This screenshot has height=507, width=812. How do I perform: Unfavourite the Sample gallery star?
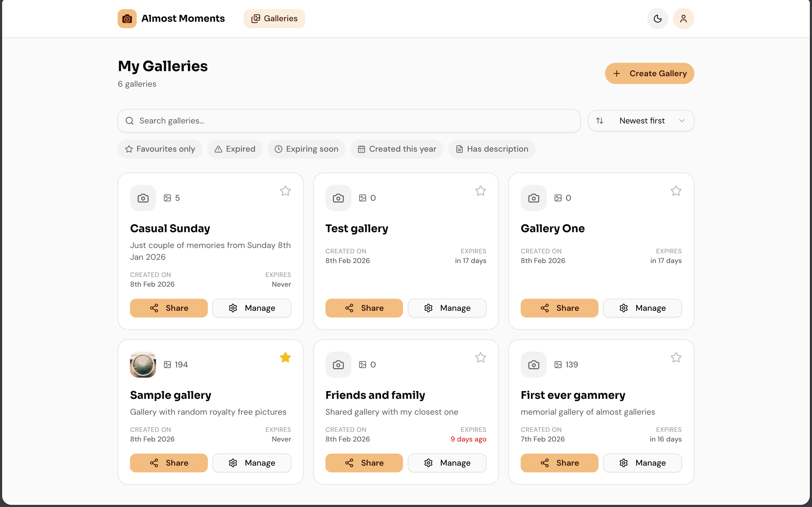(285, 358)
